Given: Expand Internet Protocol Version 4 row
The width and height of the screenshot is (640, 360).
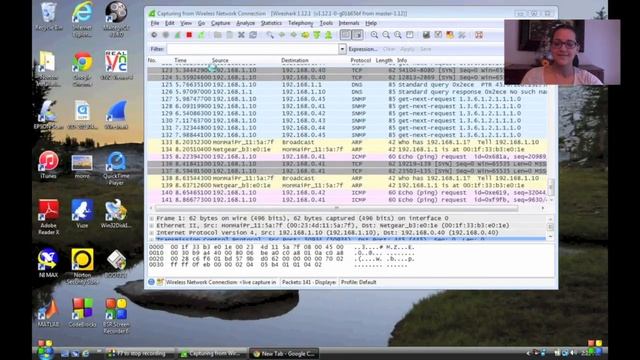Looking at the screenshot, I should (151, 233).
